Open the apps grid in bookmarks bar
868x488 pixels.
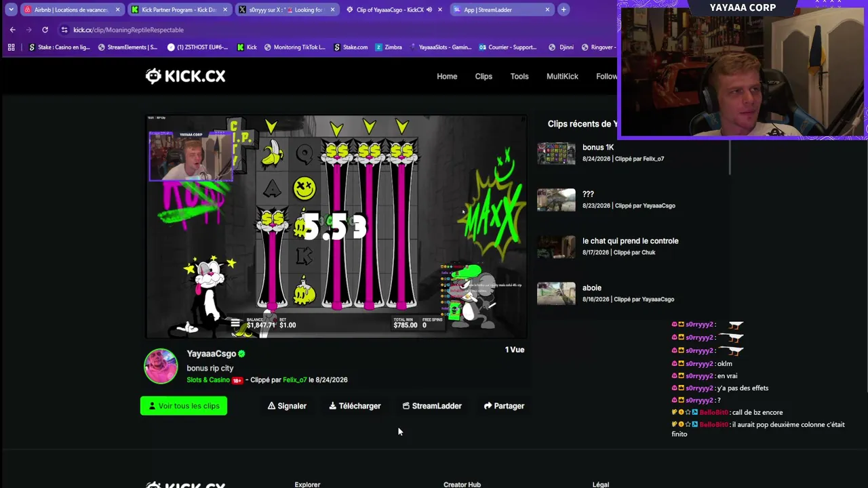click(11, 47)
